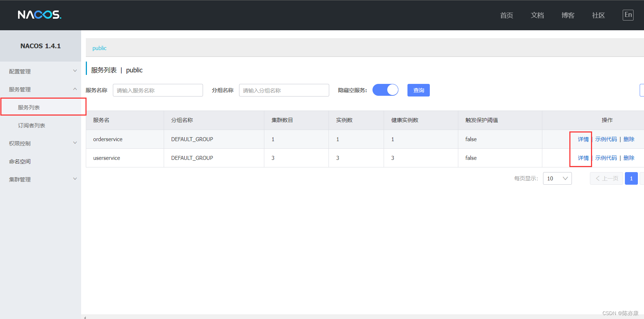Expand the 权限控制 menu

pyautogui.click(x=40, y=143)
